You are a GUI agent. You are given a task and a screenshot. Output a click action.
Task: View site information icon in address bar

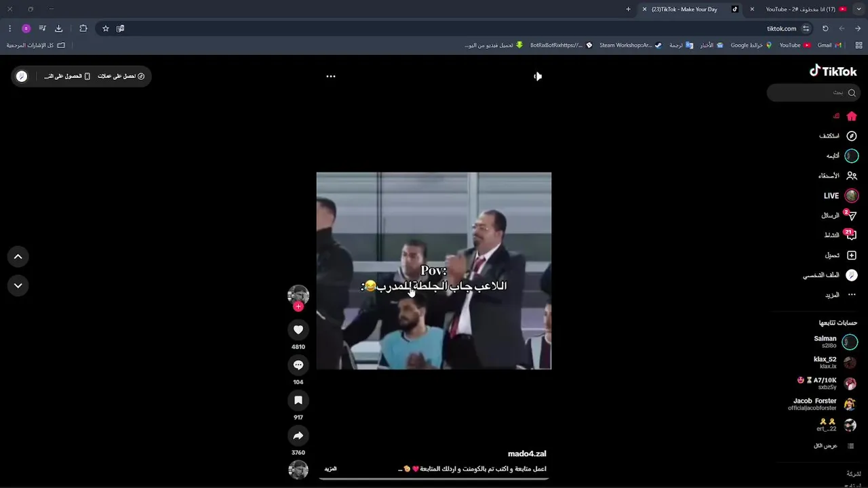[806, 28]
